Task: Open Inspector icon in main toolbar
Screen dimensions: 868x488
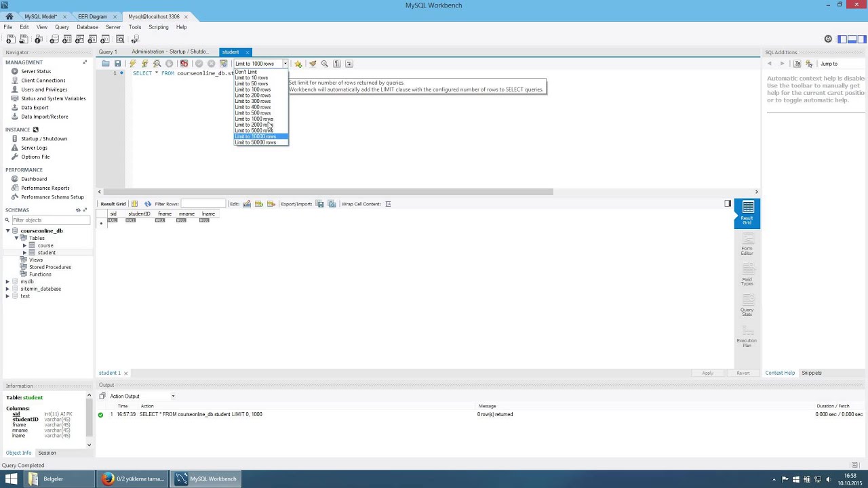Action: coord(39,39)
